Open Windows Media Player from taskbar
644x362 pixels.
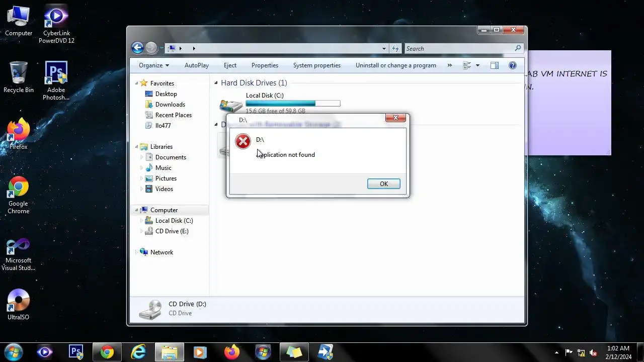(x=201, y=352)
